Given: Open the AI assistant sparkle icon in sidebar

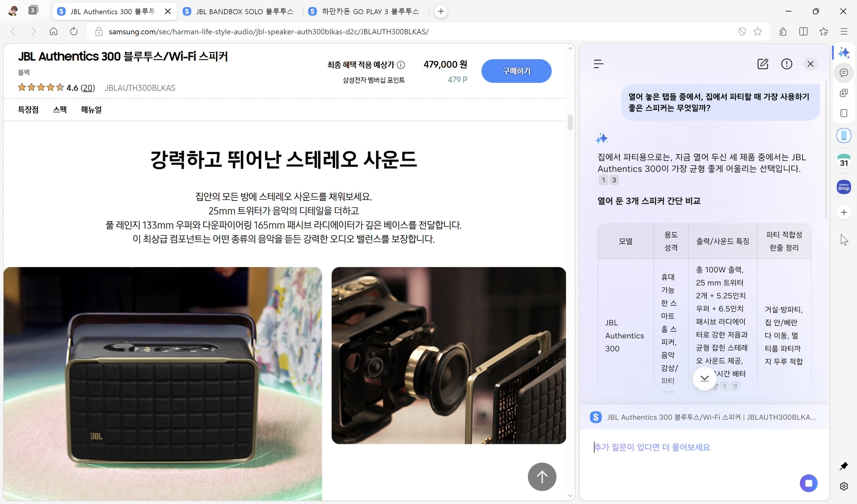Looking at the screenshot, I should point(844,53).
